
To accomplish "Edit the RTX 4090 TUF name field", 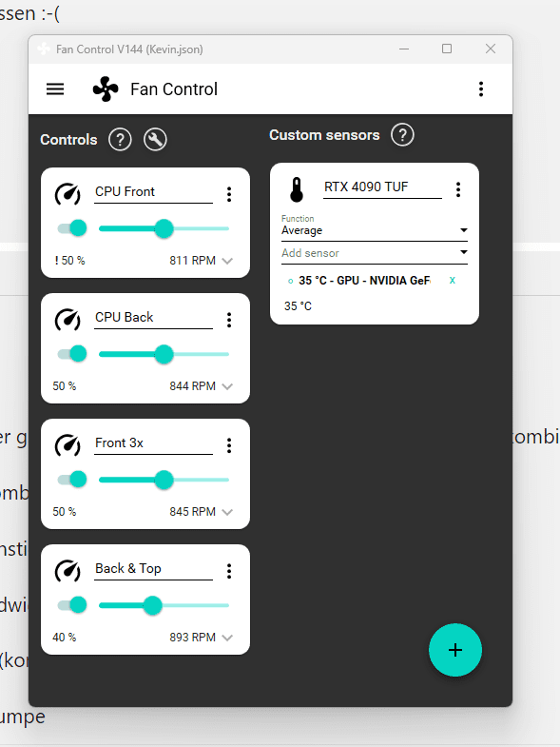I will coord(382,187).
